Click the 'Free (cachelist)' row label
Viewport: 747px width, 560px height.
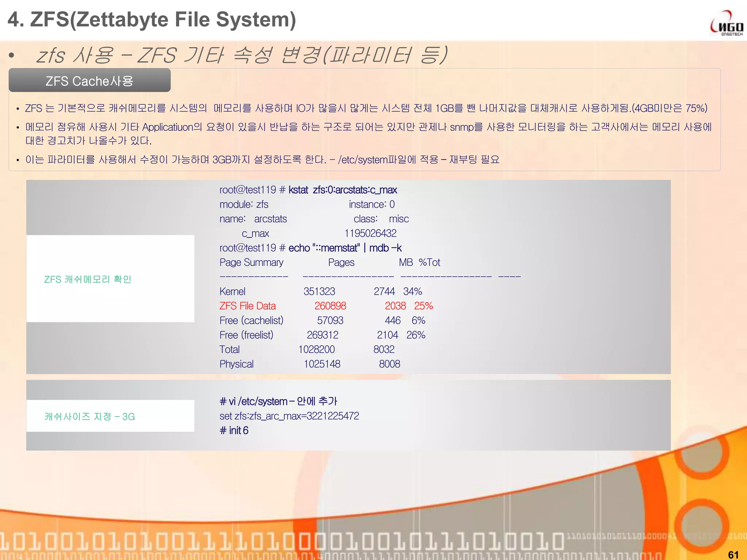(x=251, y=320)
